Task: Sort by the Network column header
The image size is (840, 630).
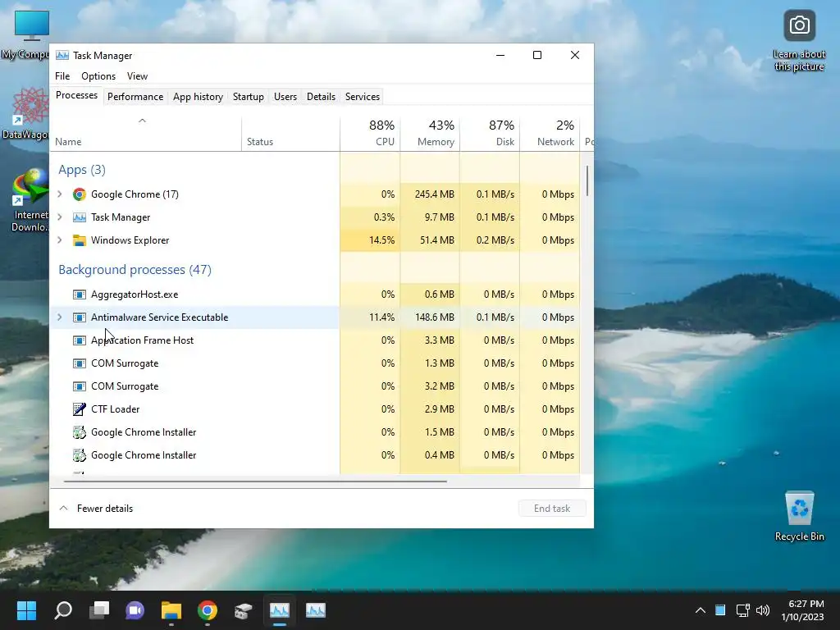Action: click(550, 134)
